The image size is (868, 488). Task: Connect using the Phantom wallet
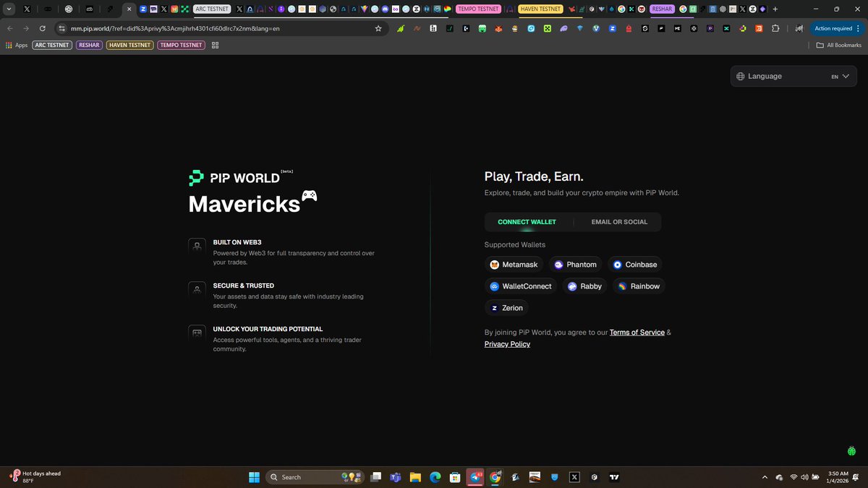(x=576, y=265)
